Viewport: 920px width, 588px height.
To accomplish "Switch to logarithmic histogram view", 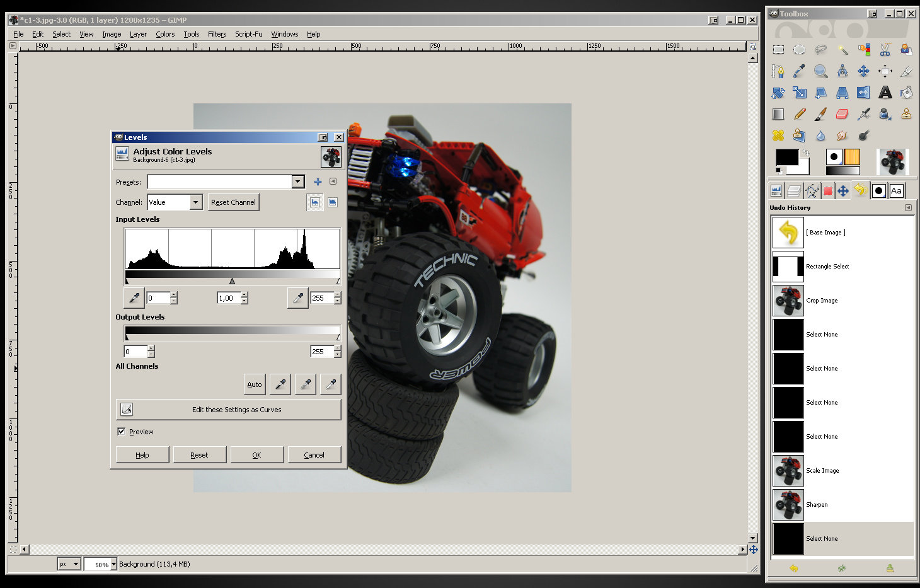I will pos(332,202).
